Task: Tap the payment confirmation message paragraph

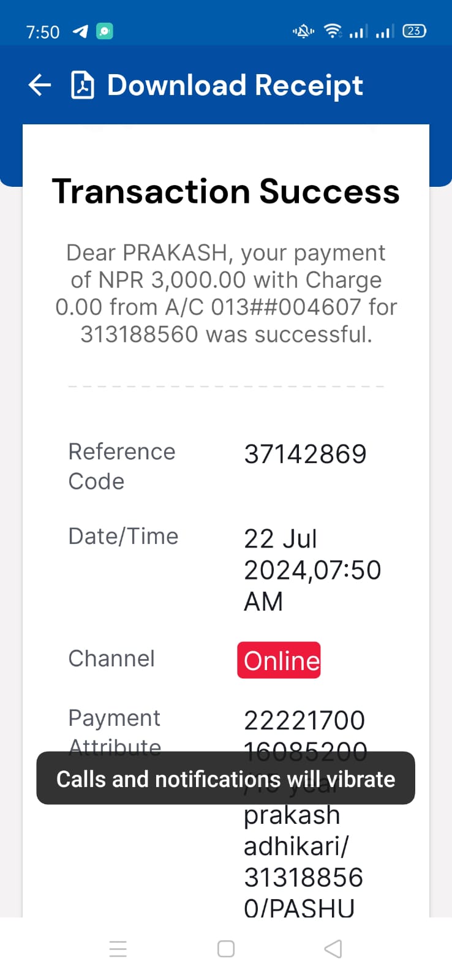Action: pyautogui.click(x=226, y=293)
